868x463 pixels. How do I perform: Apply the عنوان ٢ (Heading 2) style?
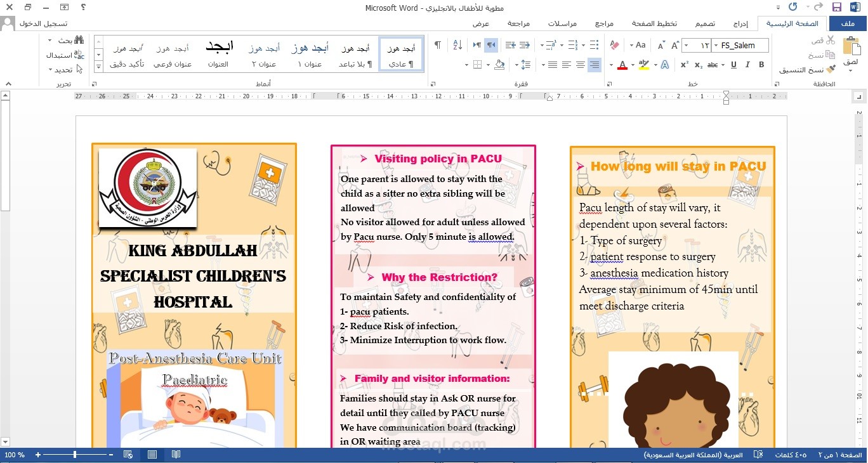(x=263, y=55)
